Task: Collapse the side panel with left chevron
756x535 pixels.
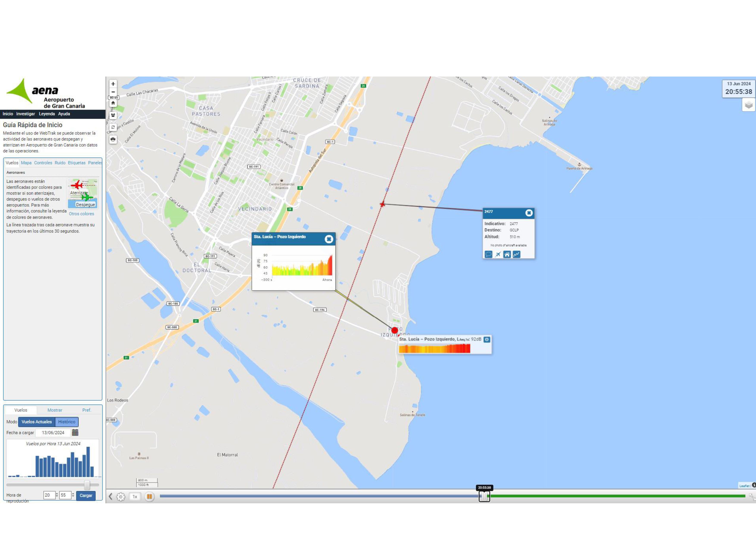Action: click(x=111, y=496)
